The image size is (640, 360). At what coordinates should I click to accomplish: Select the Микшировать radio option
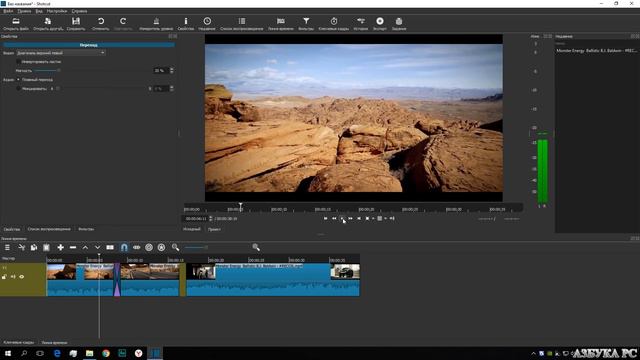[x=19, y=89]
